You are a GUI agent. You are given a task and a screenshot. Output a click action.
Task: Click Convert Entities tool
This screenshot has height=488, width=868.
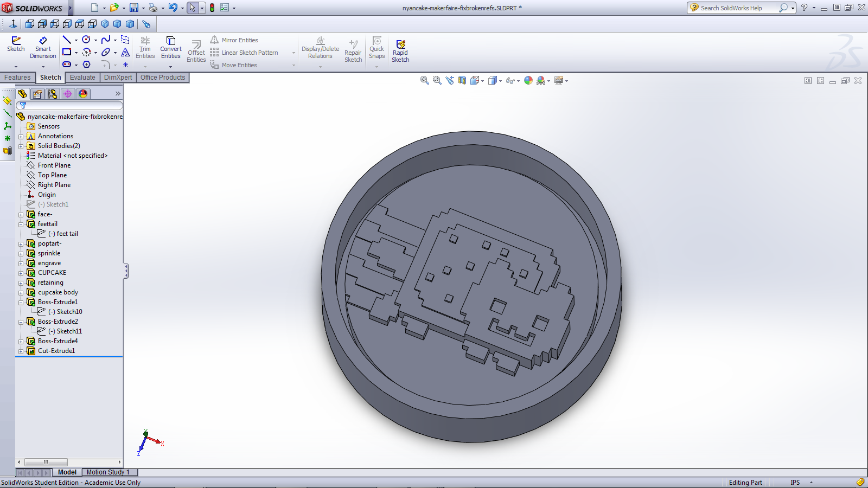coord(170,47)
